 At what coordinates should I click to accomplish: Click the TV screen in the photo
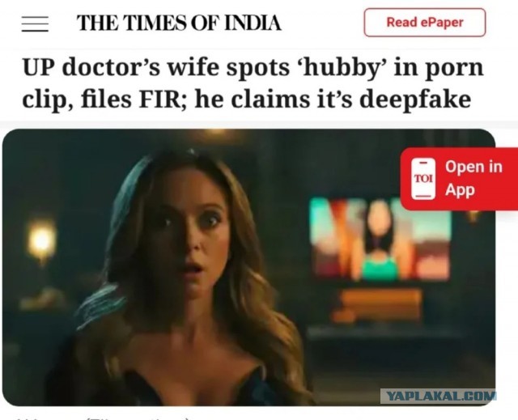coord(380,239)
